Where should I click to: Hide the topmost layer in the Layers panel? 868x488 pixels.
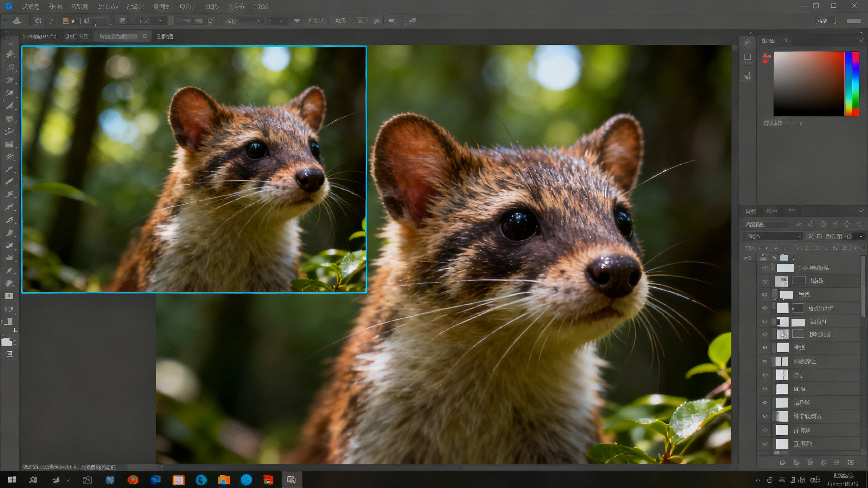pyautogui.click(x=765, y=268)
